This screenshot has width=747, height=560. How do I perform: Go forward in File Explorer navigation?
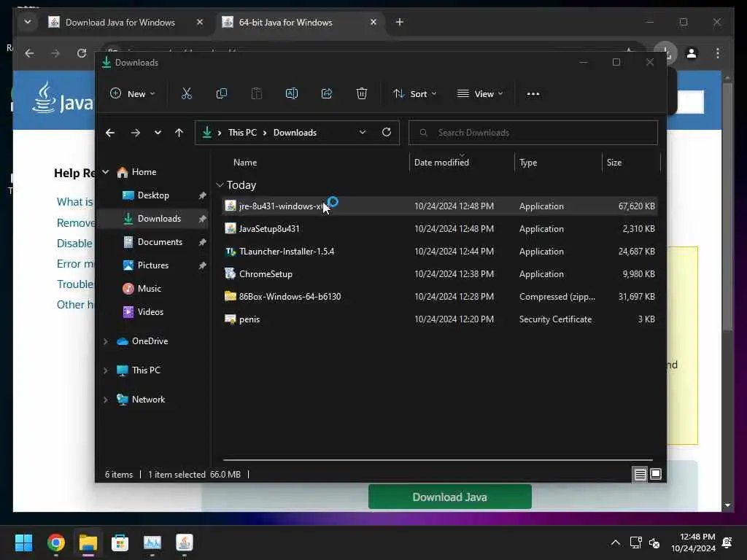tap(135, 133)
